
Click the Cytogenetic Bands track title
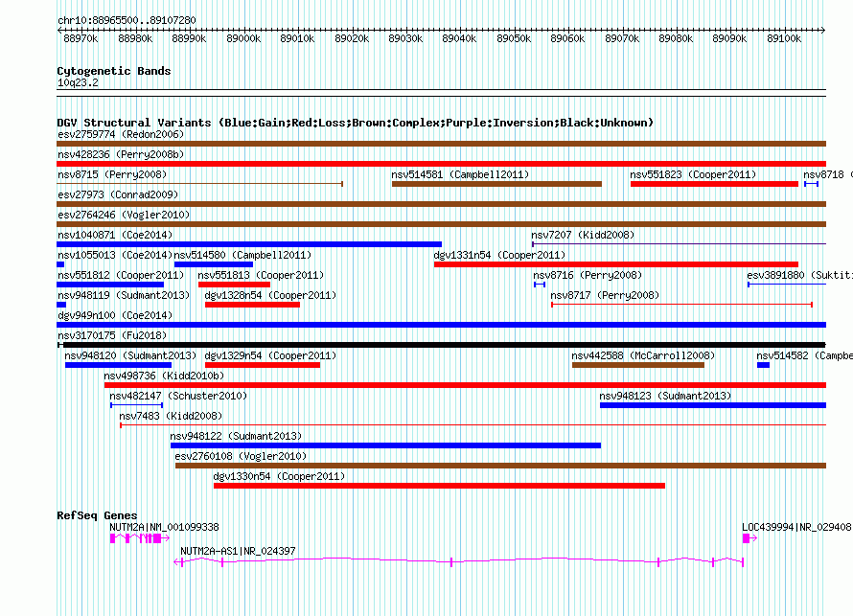tap(114, 71)
